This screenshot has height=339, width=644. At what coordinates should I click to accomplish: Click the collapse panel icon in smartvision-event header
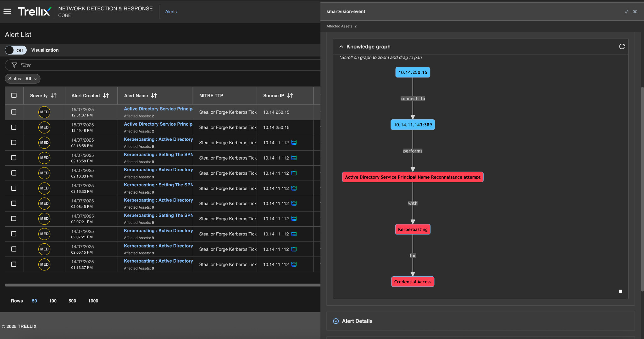coord(626,12)
